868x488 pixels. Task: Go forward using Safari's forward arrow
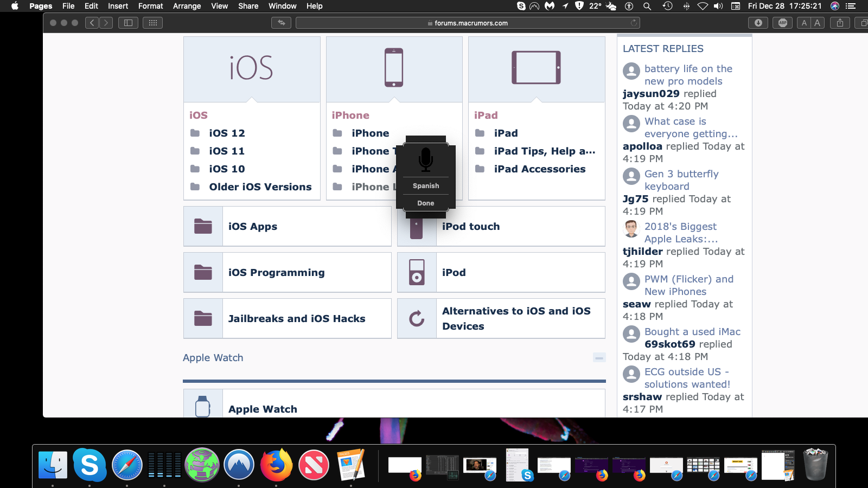click(106, 23)
